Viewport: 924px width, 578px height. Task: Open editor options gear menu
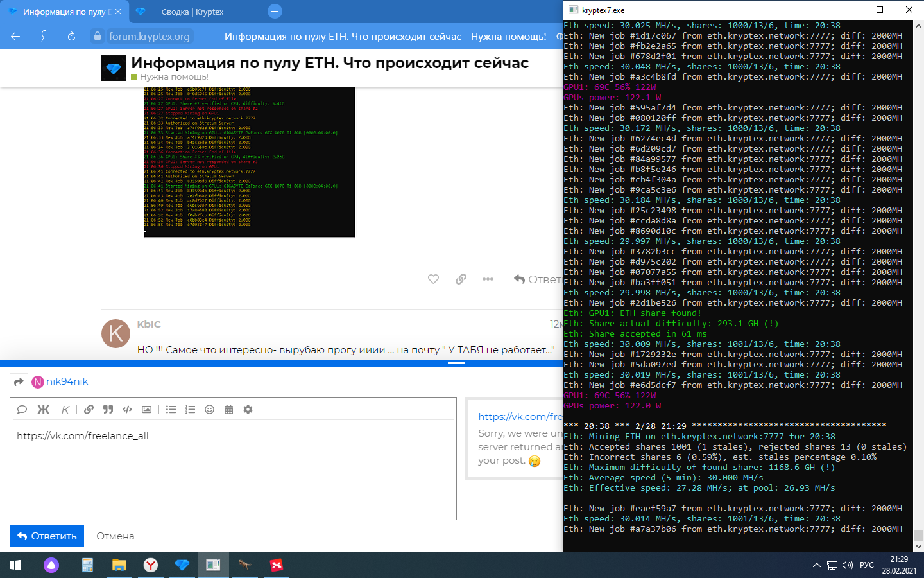tap(248, 410)
